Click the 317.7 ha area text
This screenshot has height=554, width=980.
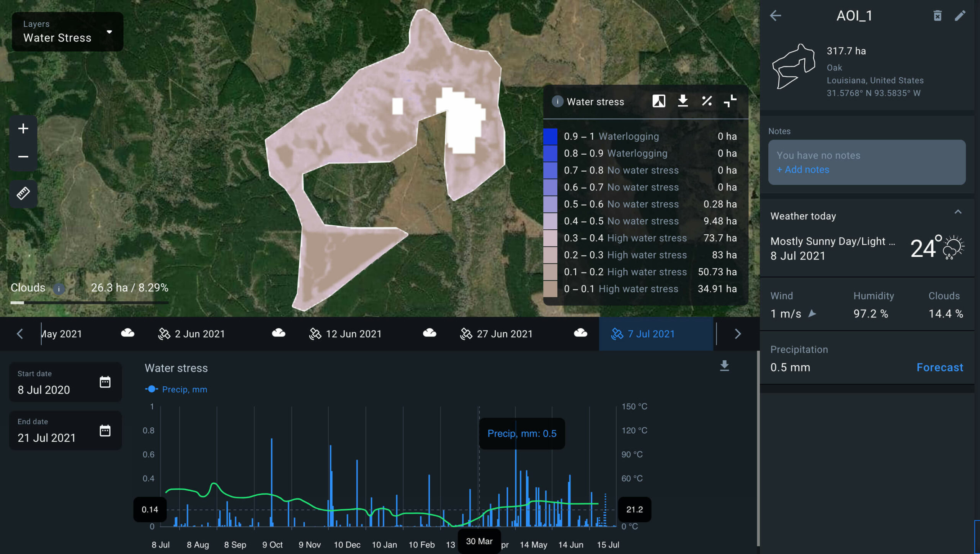[846, 51]
